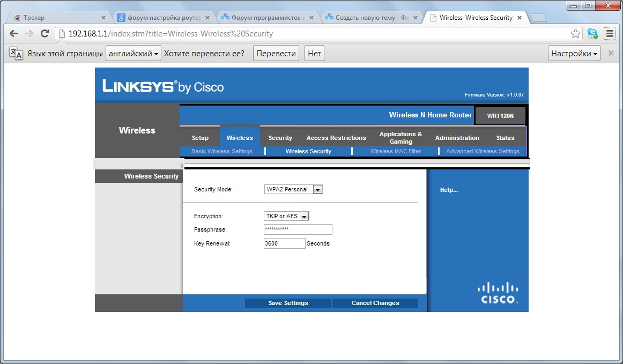
Task: Click the Cisco logo
Action: pyautogui.click(x=498, y=293)
